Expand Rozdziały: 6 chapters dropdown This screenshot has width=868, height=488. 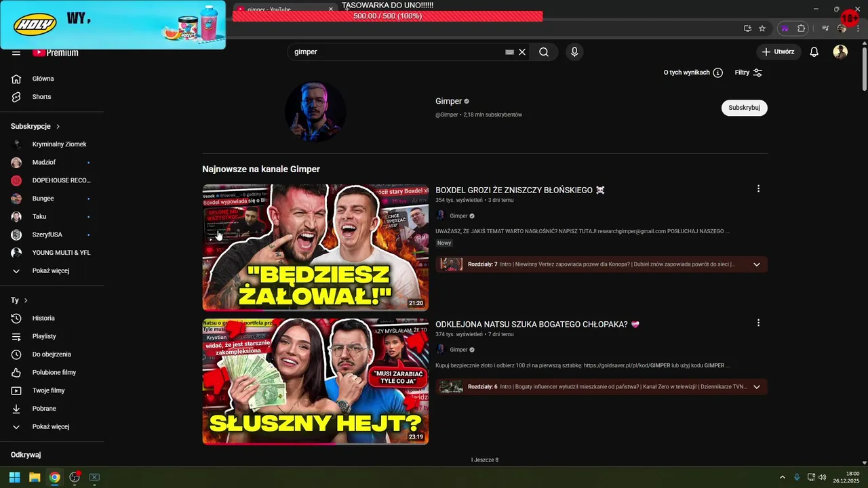coord(757,387)
